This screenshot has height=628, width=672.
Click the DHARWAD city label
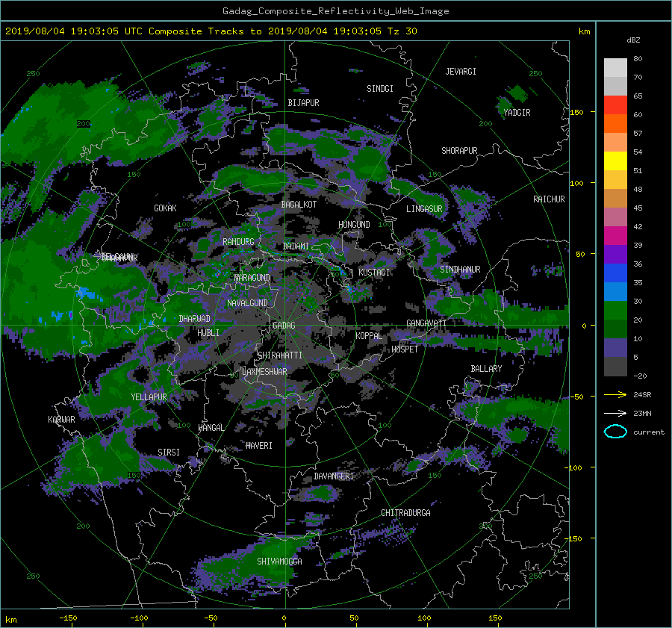point(195,319)
